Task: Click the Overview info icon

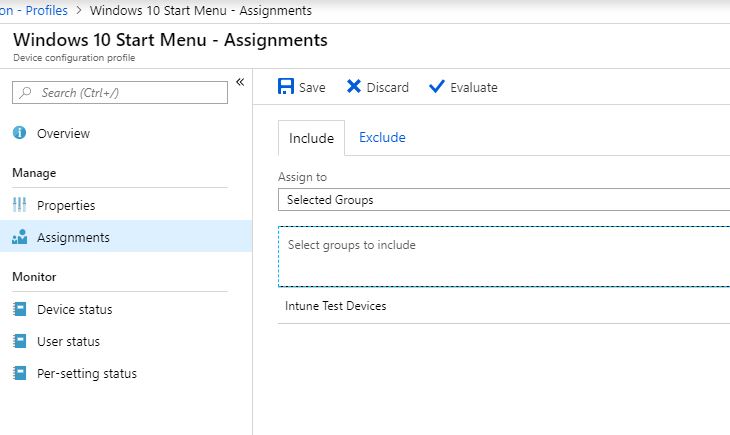Action: point(19,133)
